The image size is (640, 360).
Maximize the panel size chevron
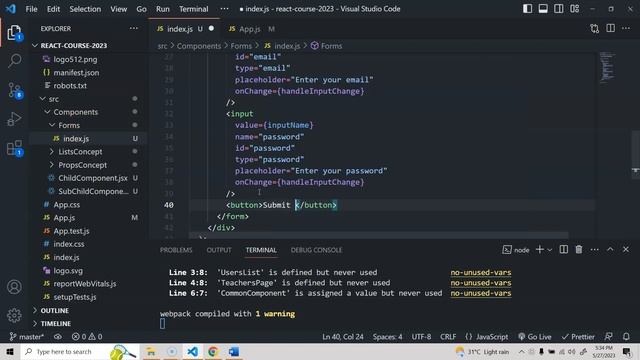[x=610, y=249]
